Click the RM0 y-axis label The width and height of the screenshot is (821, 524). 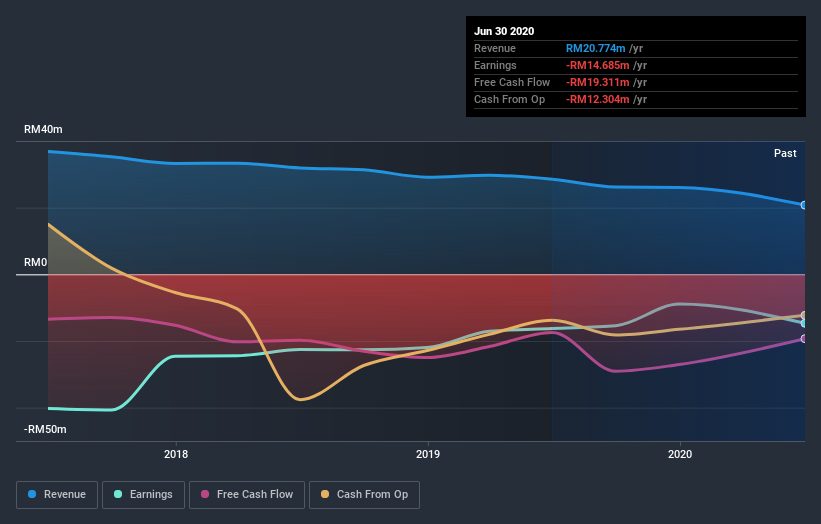tap(36, 262)
